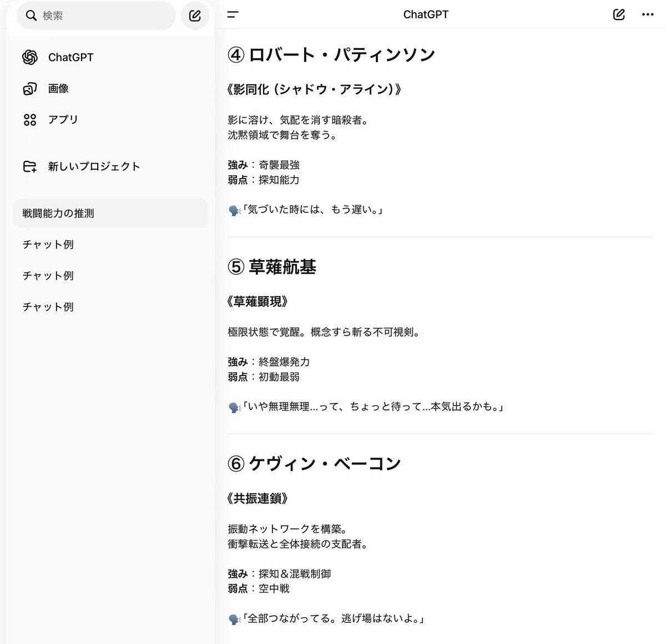Open chat 戦闘能力の推測
The width and height of the screenshot is (666, 644).
(110, 213)
